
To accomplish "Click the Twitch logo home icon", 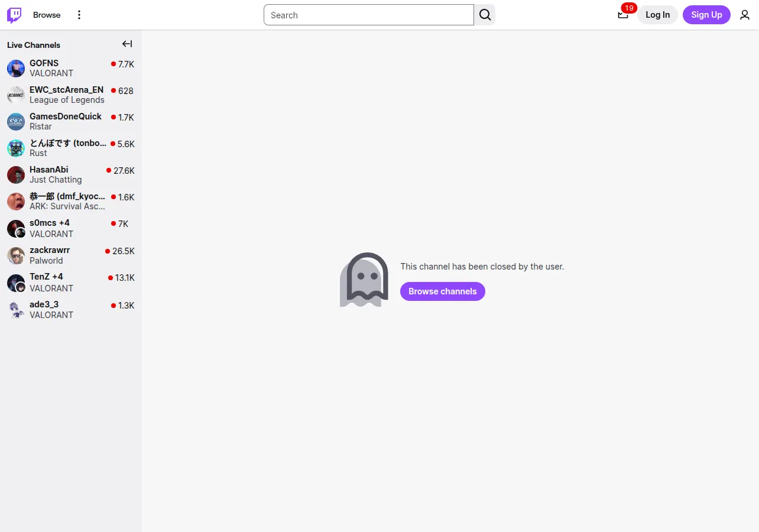I will [14, 15].
